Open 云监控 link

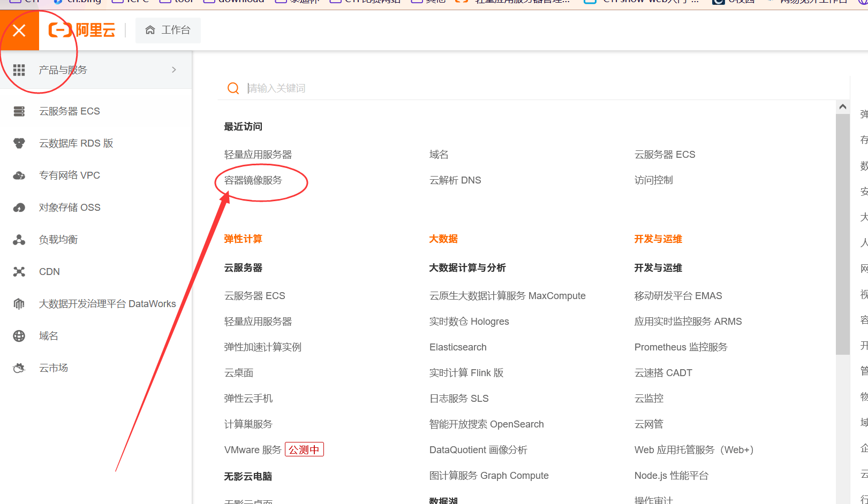[648, 399]
